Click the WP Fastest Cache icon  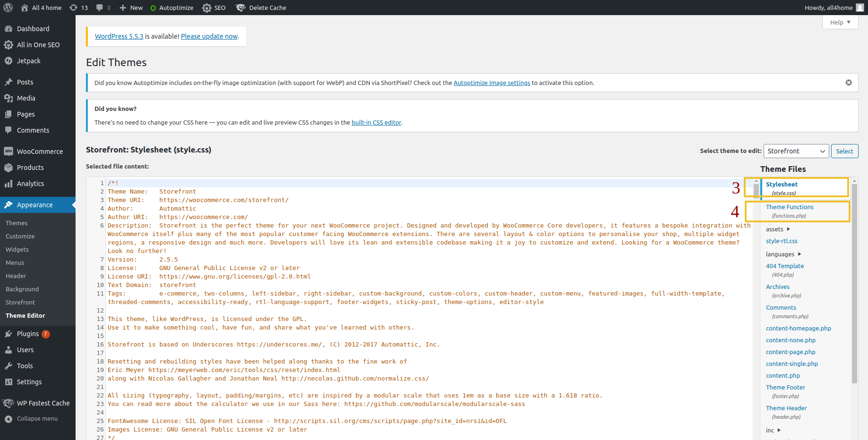coord(9,403)
